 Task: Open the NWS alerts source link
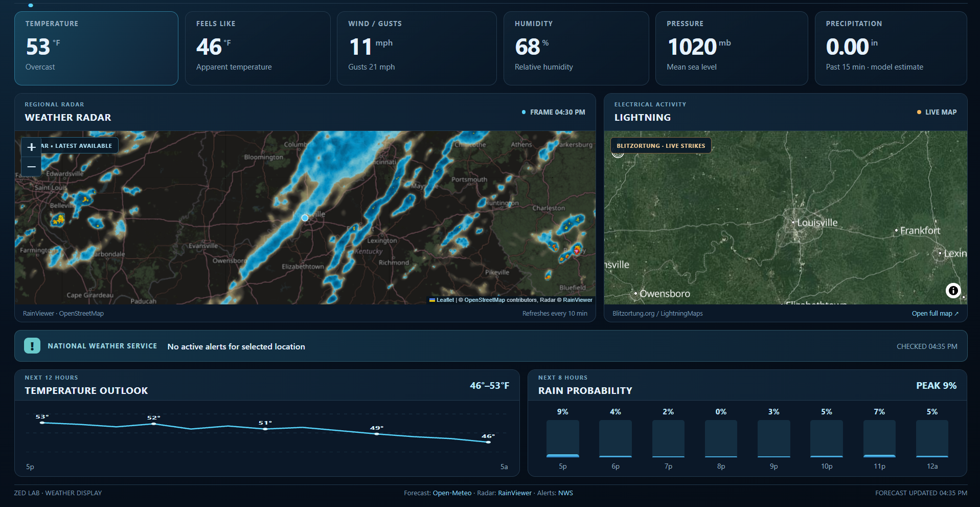pyautogui.click(x=565, y=493)
